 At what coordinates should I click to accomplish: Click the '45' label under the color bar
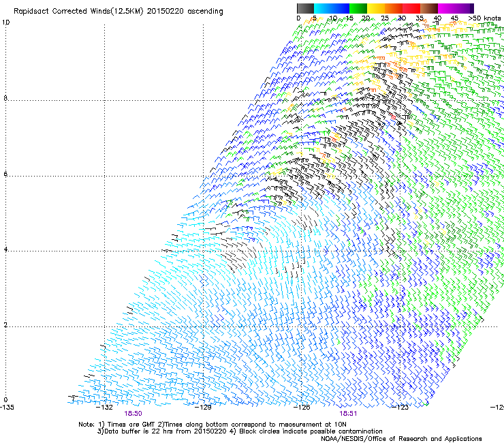coord(454,18)
